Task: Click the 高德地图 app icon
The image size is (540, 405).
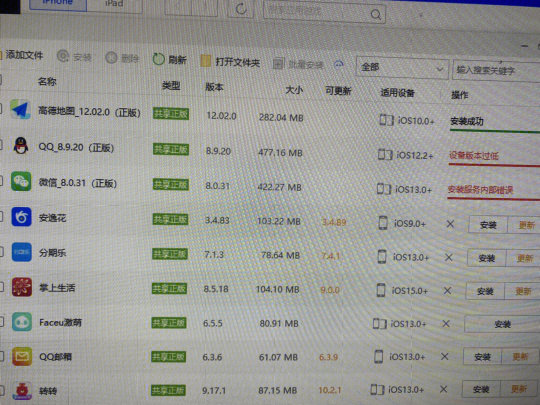Action: (x=20, y=109)
